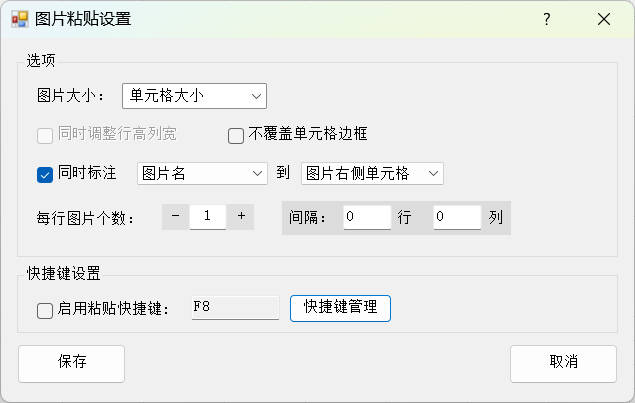Image resolution: width=635 pixels, height=403 pixels.
Task: Click the row interval input field
Action: coord(366,216)
